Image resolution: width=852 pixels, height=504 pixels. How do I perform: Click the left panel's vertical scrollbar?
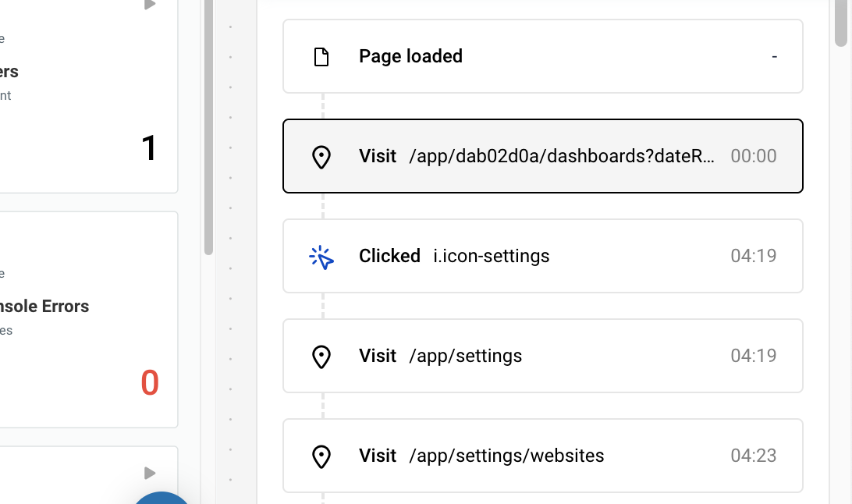pyautogui.click(x=208, y=125)
